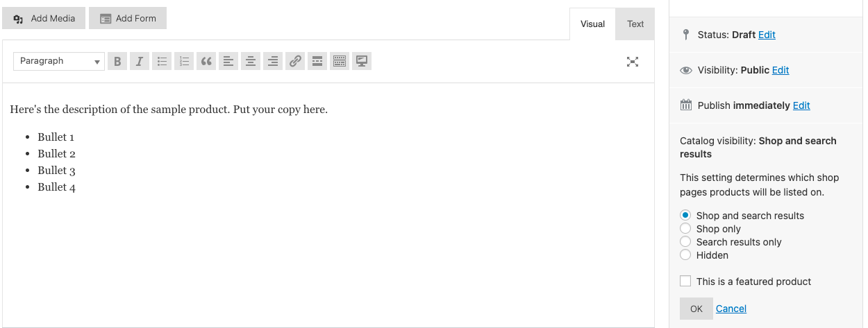Place the cursor after Bullet 4 text
This screenshot has height=328, width=868.
[x=77, y=187]
